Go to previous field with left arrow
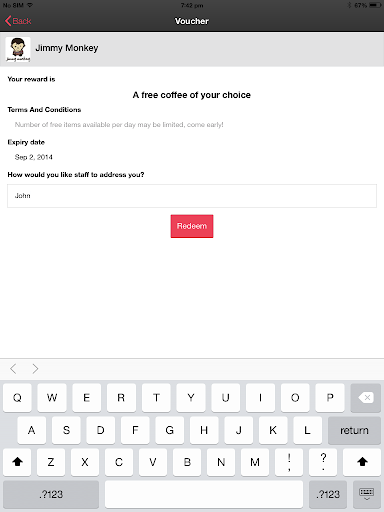Viewport: 384px width, 512px height. [x=13, y=369]
